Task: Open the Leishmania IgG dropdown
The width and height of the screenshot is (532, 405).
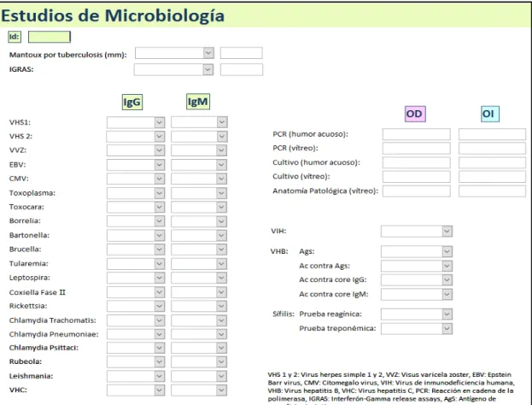Action: (160, 376)
